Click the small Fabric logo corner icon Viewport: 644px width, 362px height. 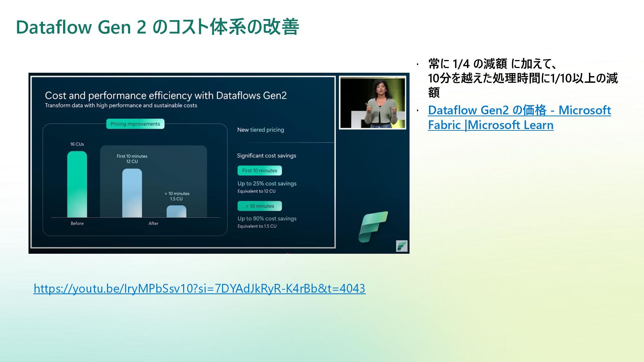(x=401, y=246)
